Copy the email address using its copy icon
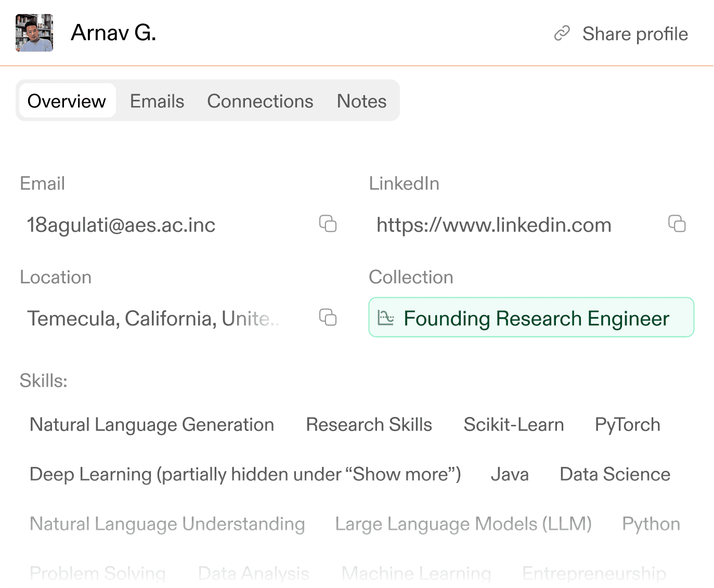 pyautogui.click(x=328, y=224)
